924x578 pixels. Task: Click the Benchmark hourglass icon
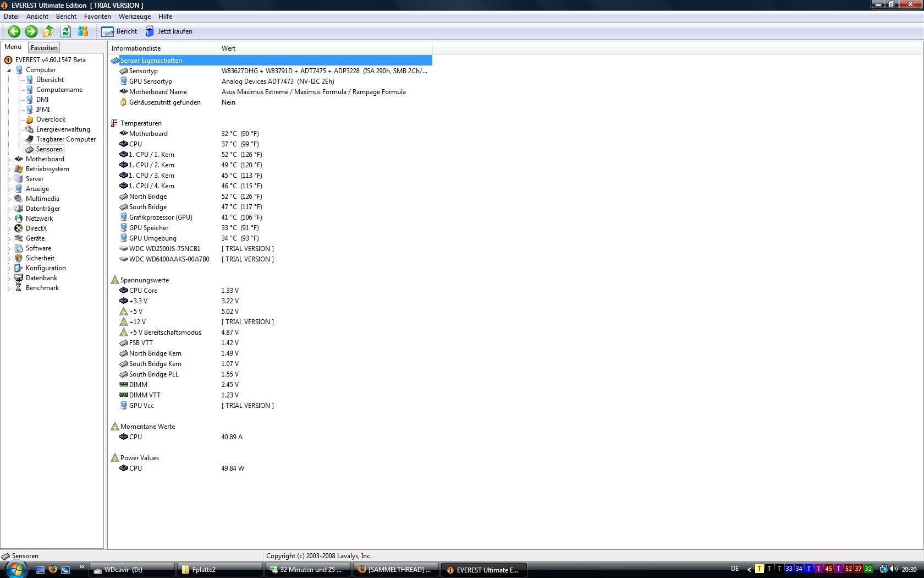pyautogui.click(x=19, y=288)
